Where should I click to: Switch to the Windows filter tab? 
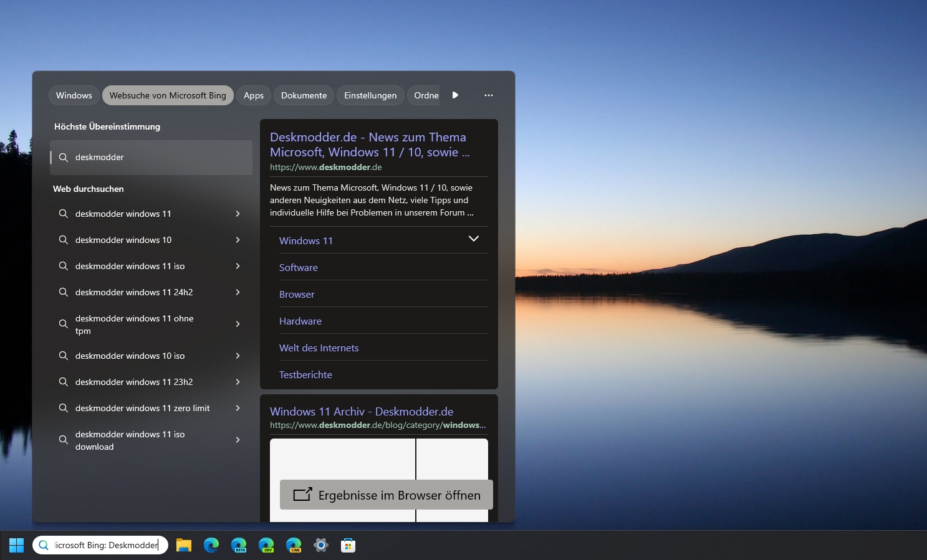tap(74, 95)
